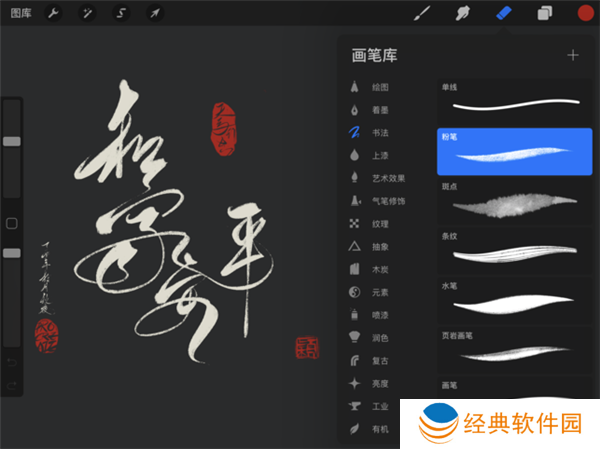Open the red color picker circle
This screenshot has height=449, width=600.
click(585, 13)
